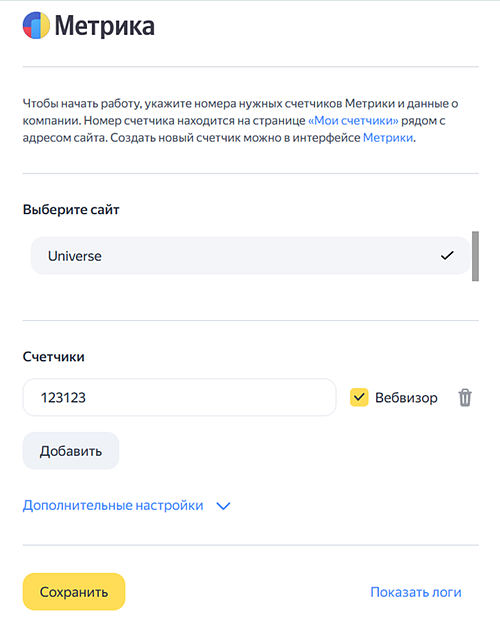This screenshot has width=500, height=624.
Task: Click the «Метрика» title text
Action: (105, 26)
